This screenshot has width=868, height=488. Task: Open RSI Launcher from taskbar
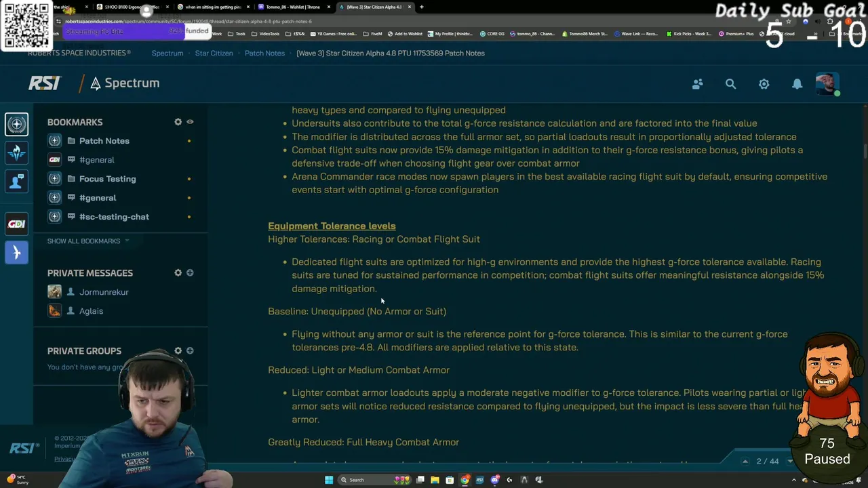point(479,480)
